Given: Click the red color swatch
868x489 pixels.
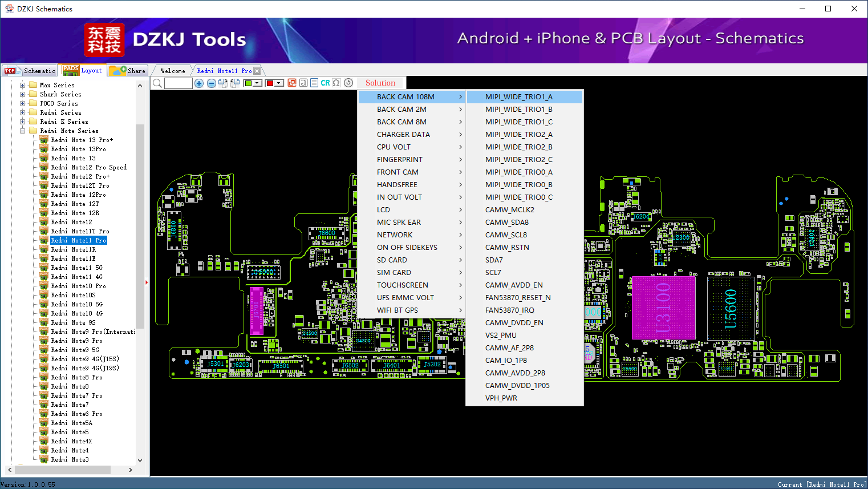Looking at the screenshot, I should [x=270, y=83].
